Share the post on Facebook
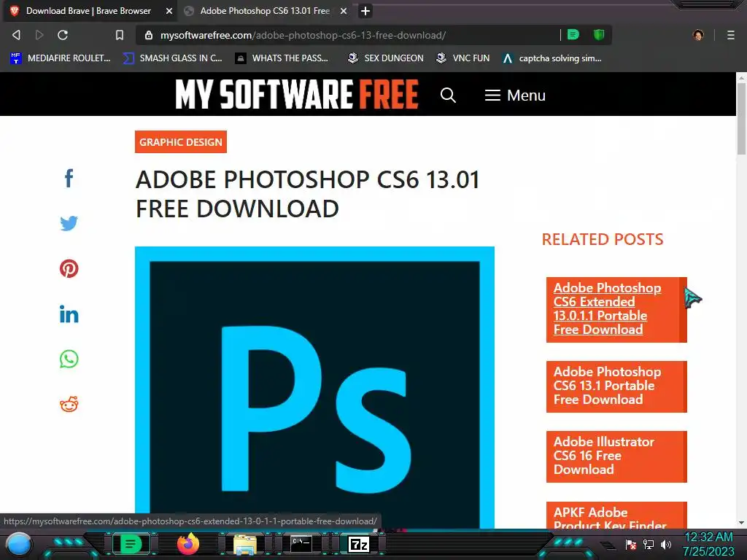 click(69, 179)
